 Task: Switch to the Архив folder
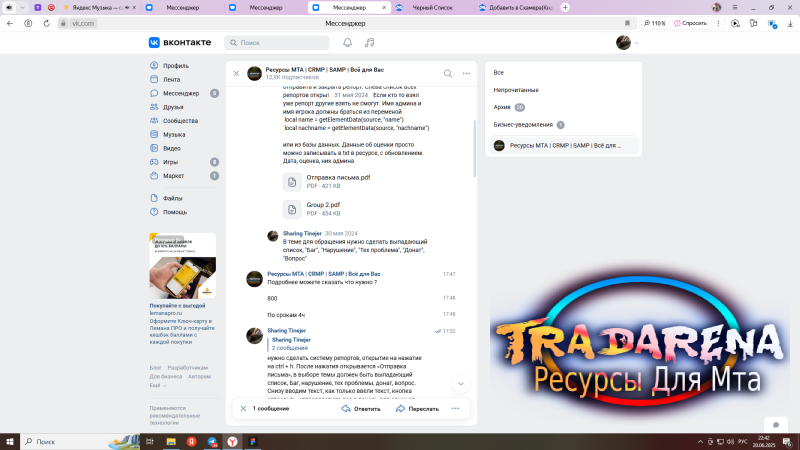[503, 106]
